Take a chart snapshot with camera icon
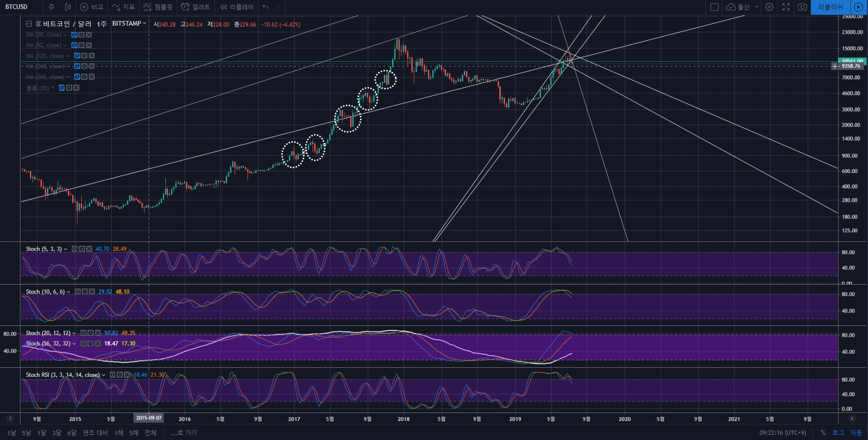This screenshot has height=440, width=868. tap(802, 7)
